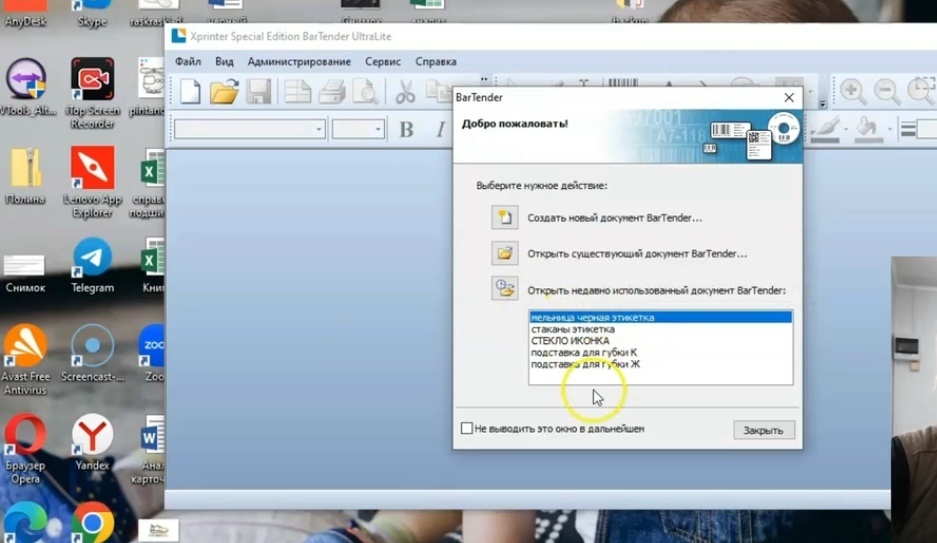Click the Telegram desktop icon
This screenshot has height=543, width=937.
coord(92,266)
